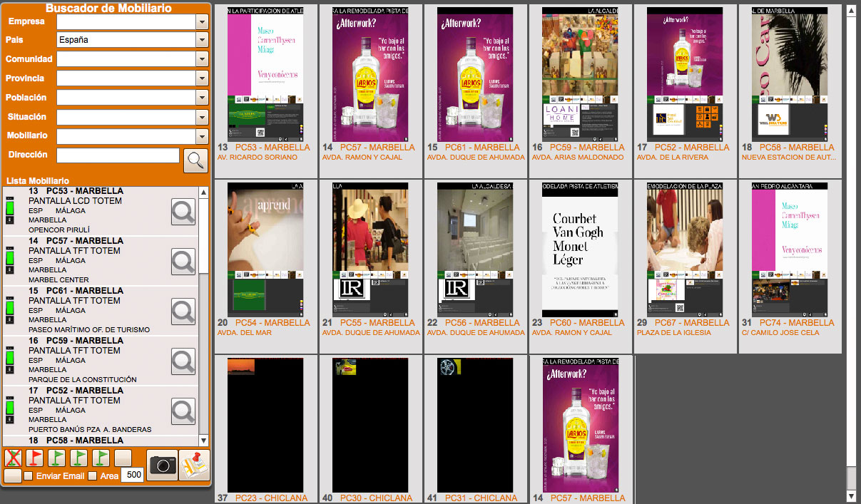Screen dimensions: 861x504
Task: Click the camera snapshot button
Action: [x=162, y=466]
